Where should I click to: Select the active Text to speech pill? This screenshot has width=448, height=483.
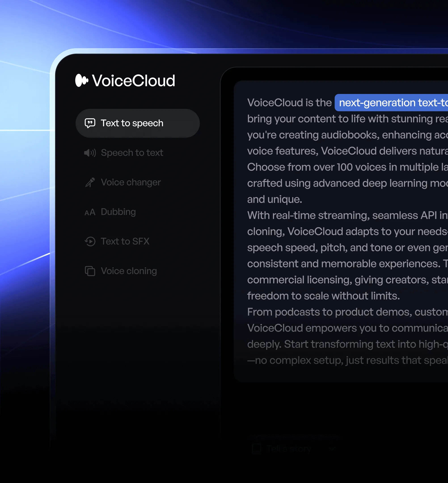coord(137,123)
